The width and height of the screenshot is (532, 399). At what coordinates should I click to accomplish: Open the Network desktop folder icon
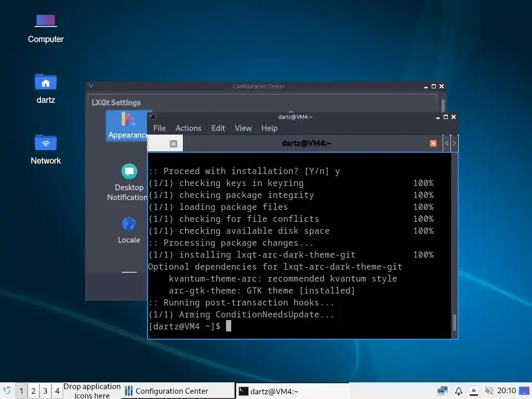pos(46,150)
